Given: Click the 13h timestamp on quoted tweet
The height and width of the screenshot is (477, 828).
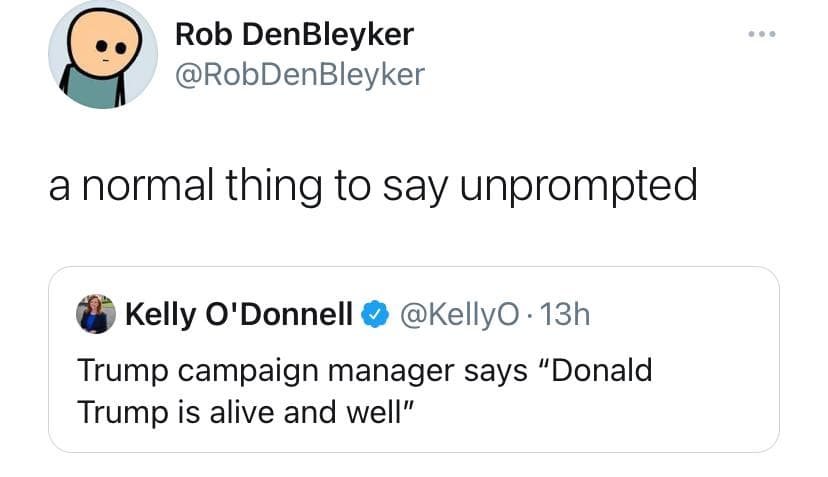Looking at the screenshot, I should click(566, 315).
